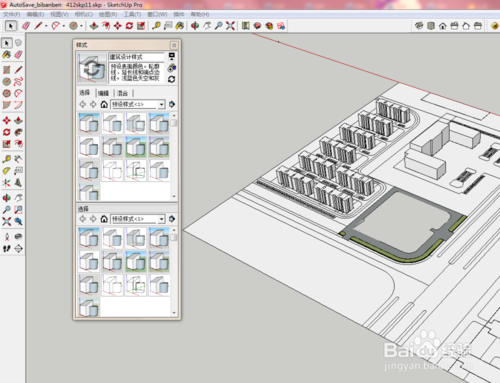The width and height of the screenshot is (500, 383).
Task: Select first style thumbnail in upper pane
Action: pos(89,124)
